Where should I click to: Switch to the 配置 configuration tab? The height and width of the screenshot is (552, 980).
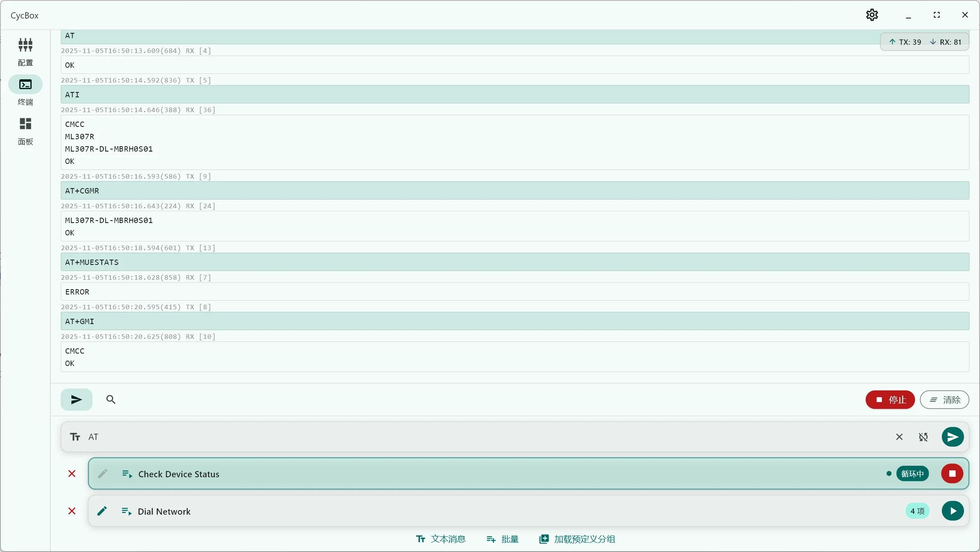(x=25, y=51)
